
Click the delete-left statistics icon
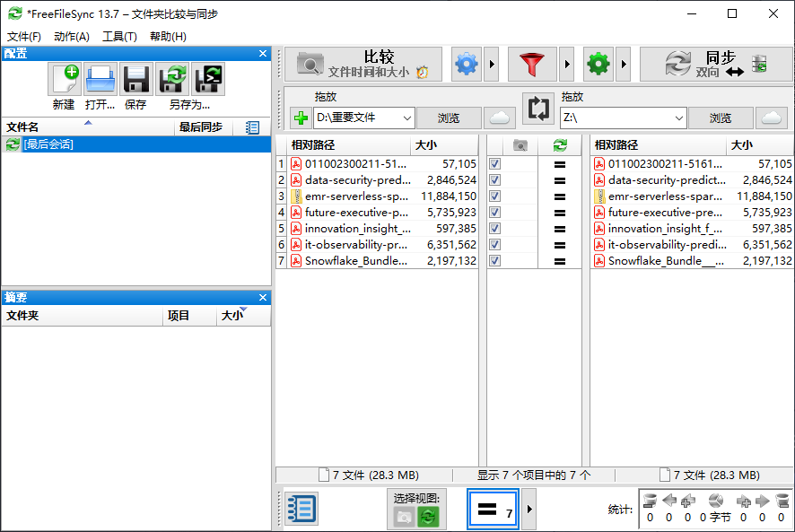pos(650,501)
